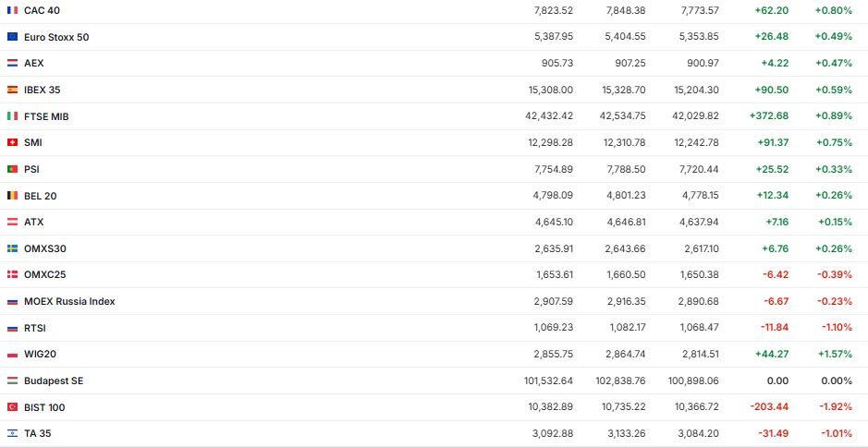Viewport: 868px width, 447px height.
Task: Open the Euro Stoxx 50 index page
Action: pyautogui.click(x=56, y=37)
